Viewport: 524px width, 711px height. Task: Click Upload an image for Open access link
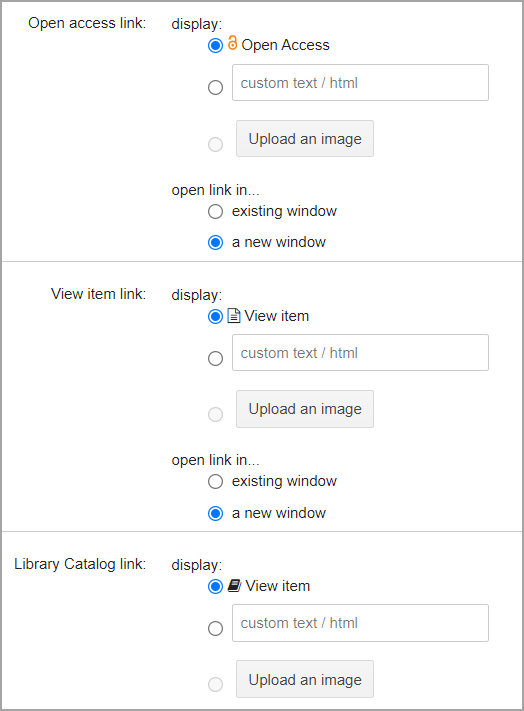click(x=305, y=139)
